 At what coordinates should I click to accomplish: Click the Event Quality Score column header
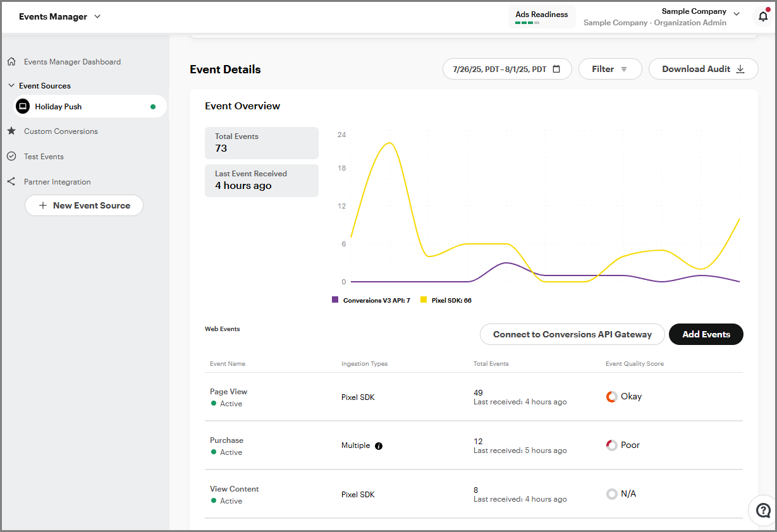click(x=634, y=364)
